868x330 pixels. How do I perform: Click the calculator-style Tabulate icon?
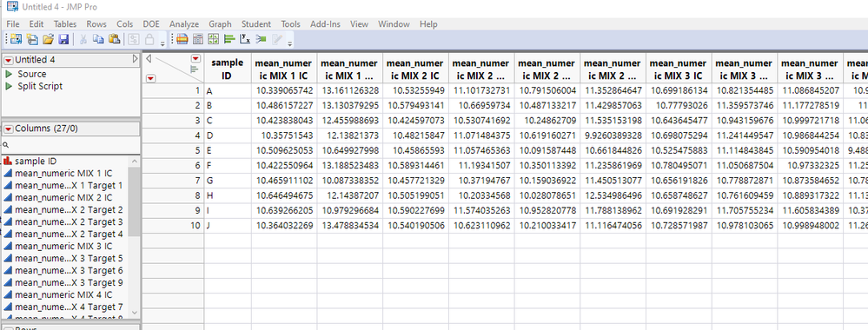(x=197, y=39)
